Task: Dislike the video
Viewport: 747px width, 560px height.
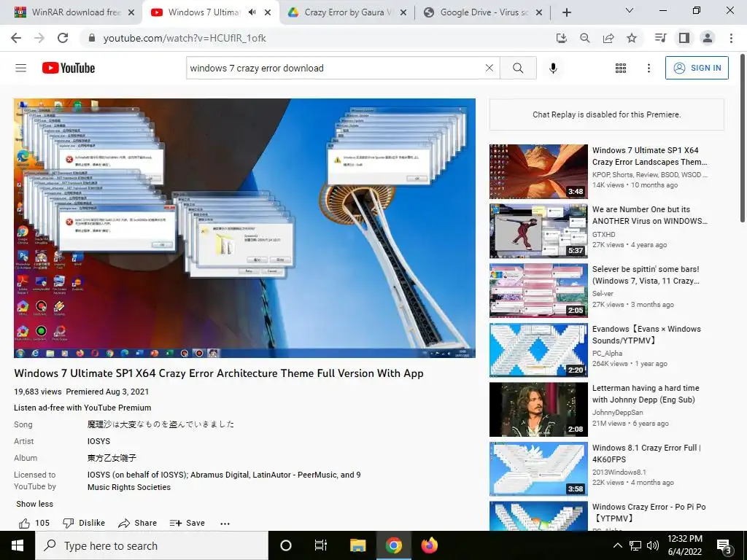Action: click(x=84, y=523)
